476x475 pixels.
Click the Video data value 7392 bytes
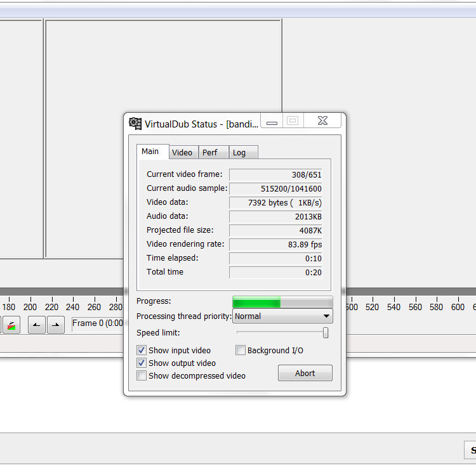tap(275, 202)
